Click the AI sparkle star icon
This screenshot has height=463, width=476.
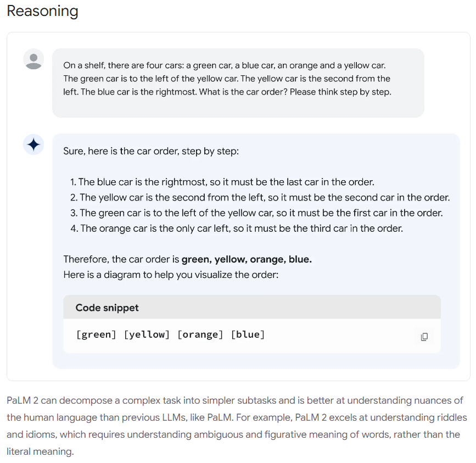click(x=33, y=144)
